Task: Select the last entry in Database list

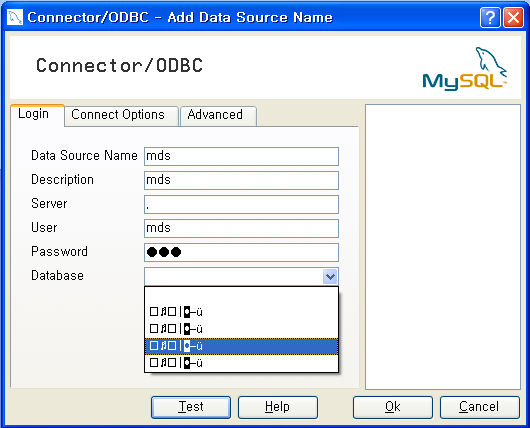Action: coord(241,363)
